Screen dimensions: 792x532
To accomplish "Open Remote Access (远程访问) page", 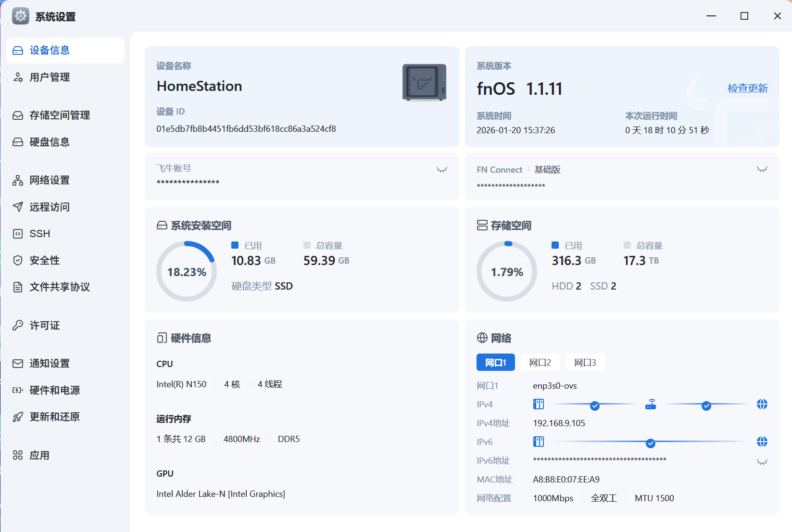I will (49, 207).
